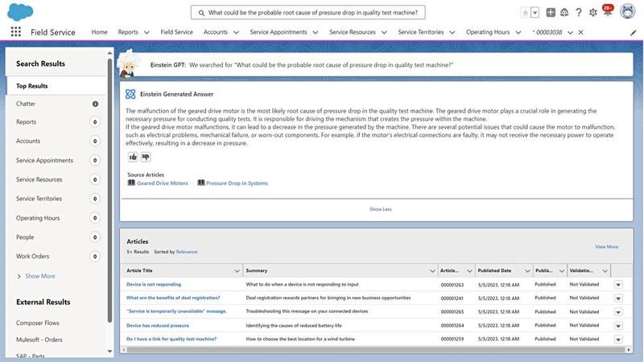Click the Salesforce cloud logo
The image size is (644, 362).
pos(20,12)
